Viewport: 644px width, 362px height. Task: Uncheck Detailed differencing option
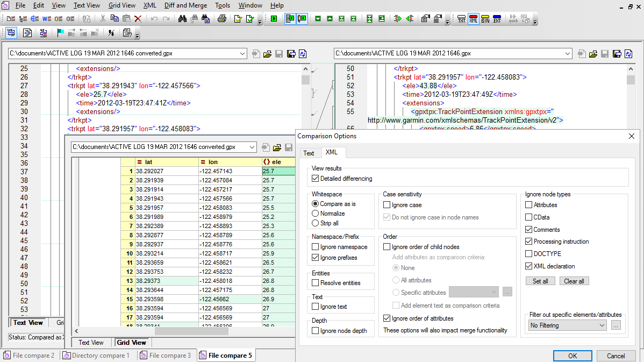316,179
